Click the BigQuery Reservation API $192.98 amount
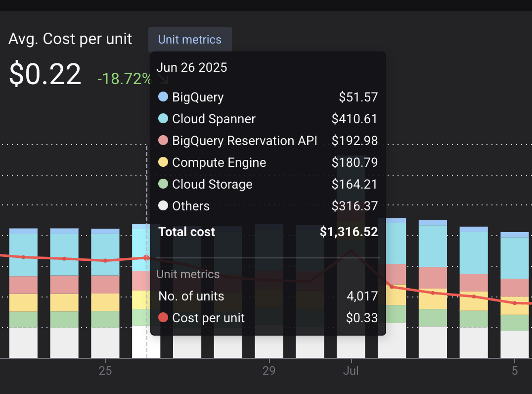This screenshot has height=394, width=532. click(355, 141)
